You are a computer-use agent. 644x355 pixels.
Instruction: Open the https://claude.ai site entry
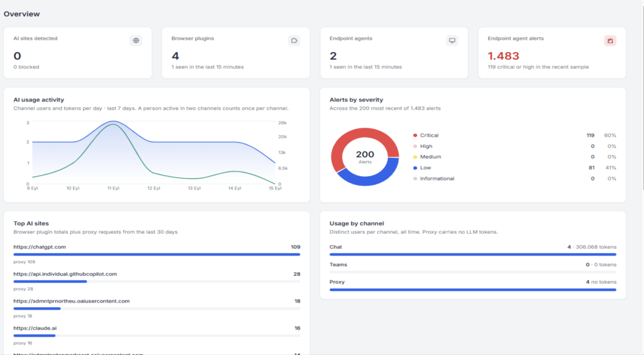(x=35, y=328)
